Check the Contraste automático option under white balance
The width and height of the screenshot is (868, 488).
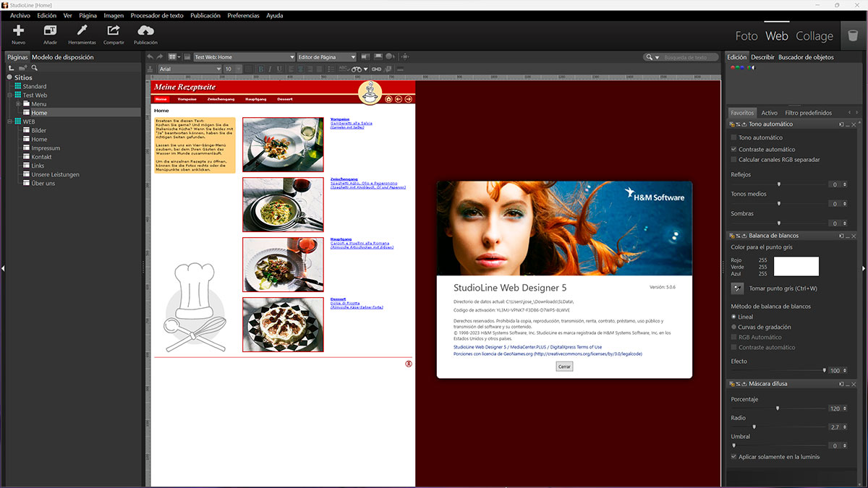click(x=733, y=347)
